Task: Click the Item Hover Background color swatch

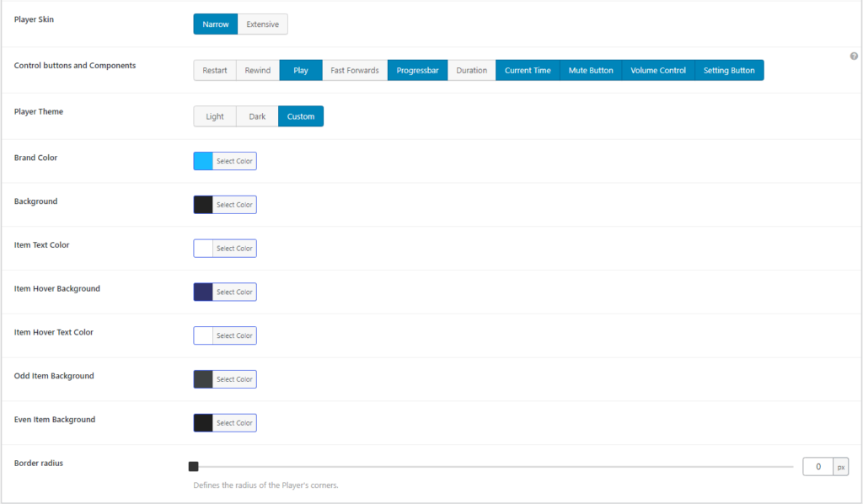Action: (202, 292)
